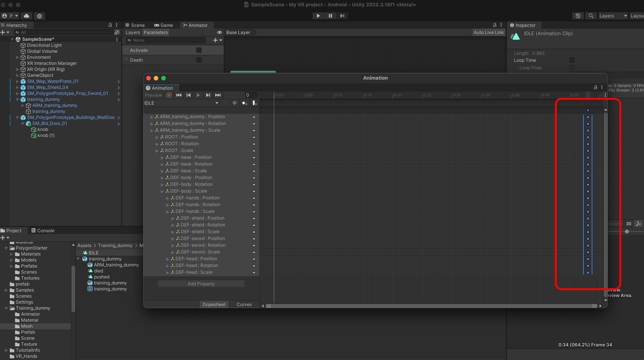Expand the Enviroment object in Hierarchy
This screenshot has height=360, width=644.
[17, 57]
